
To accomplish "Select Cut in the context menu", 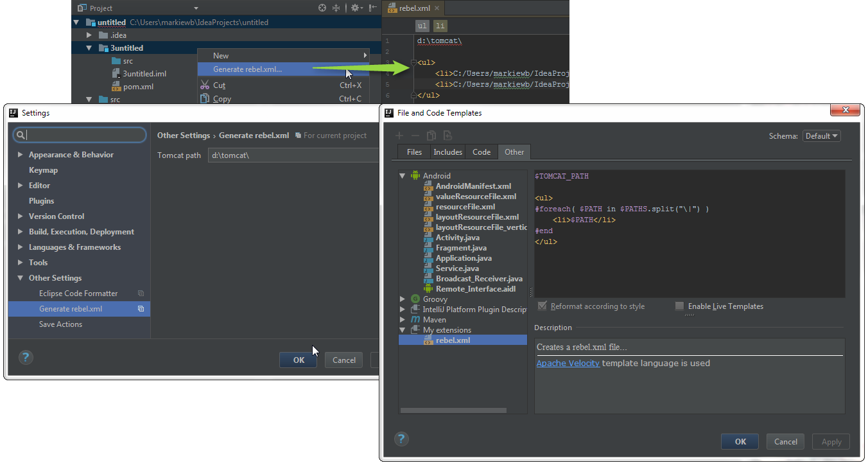I will (x=283, y=85).
